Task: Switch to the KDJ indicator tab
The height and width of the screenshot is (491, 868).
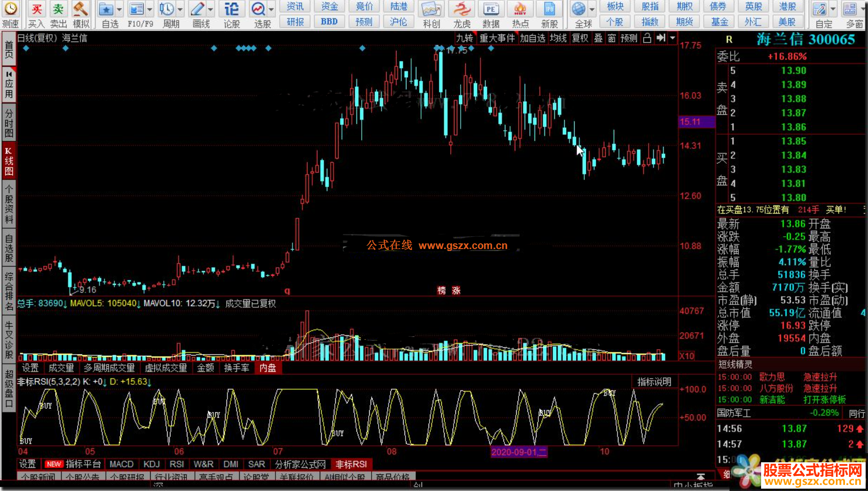Action: pyautogui.click(x=152, y=464)
